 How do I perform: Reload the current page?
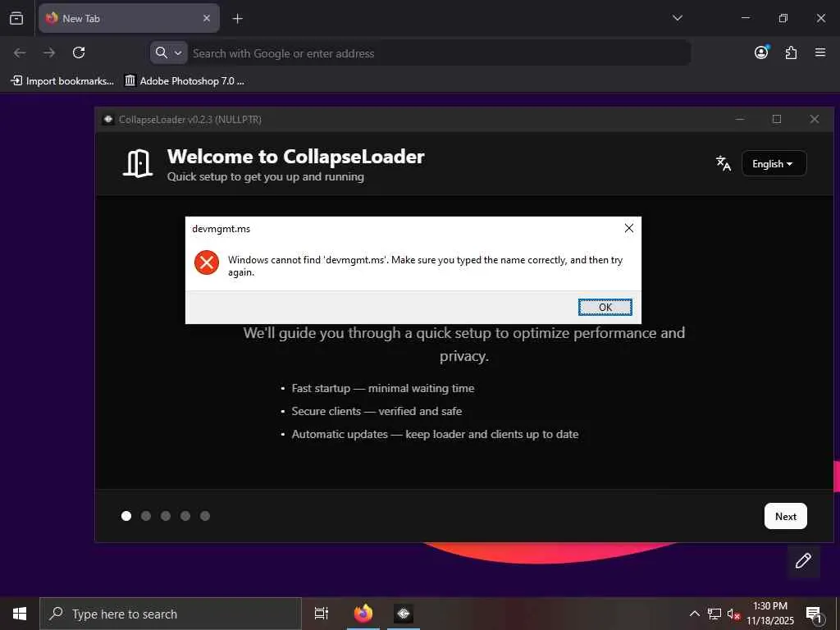[79, 52]
